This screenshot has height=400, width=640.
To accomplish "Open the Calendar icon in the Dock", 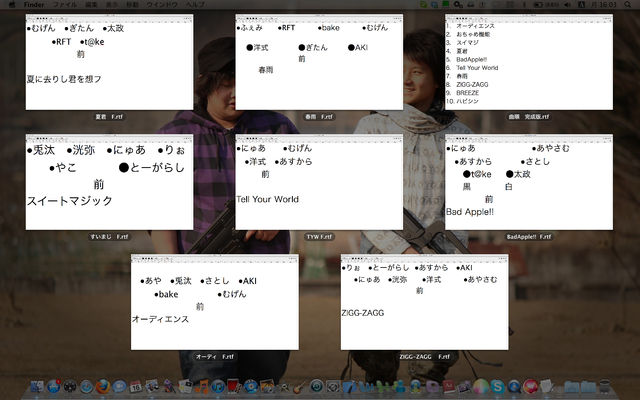I will pos(134,387).
